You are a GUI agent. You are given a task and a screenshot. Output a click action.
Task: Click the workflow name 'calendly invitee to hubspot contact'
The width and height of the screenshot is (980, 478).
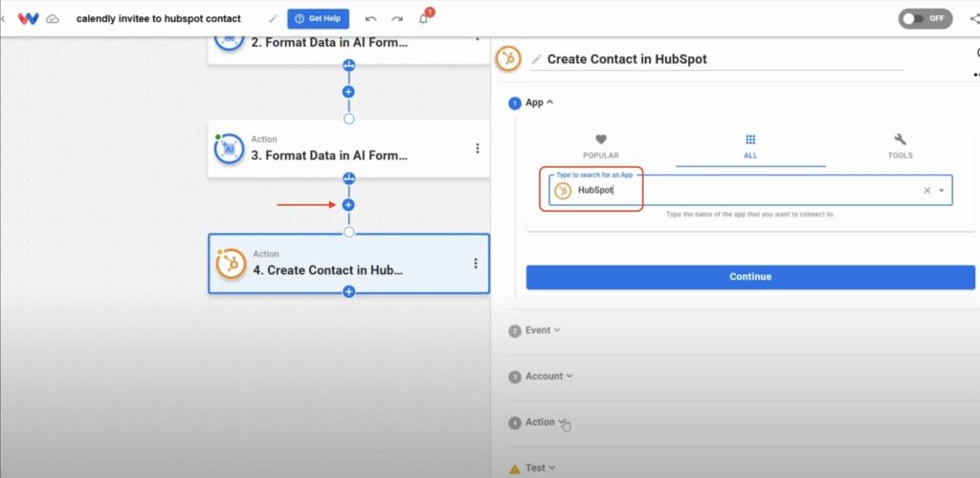158,19
